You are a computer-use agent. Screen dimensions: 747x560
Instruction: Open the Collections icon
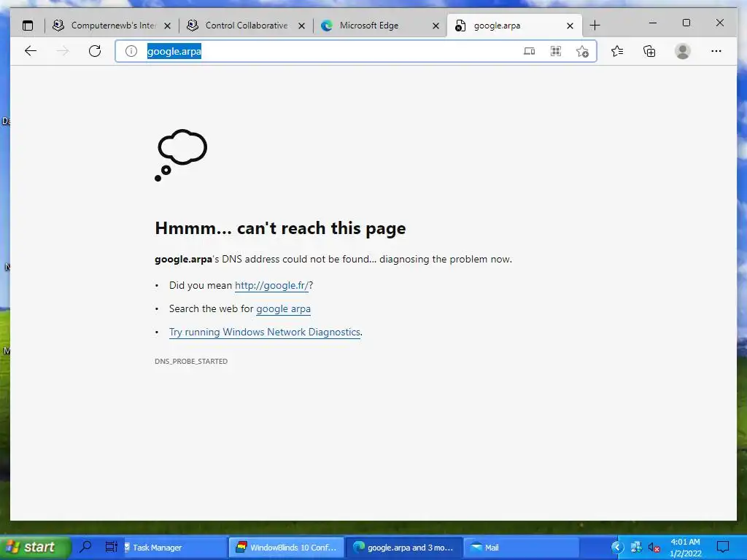click(649, 51)
